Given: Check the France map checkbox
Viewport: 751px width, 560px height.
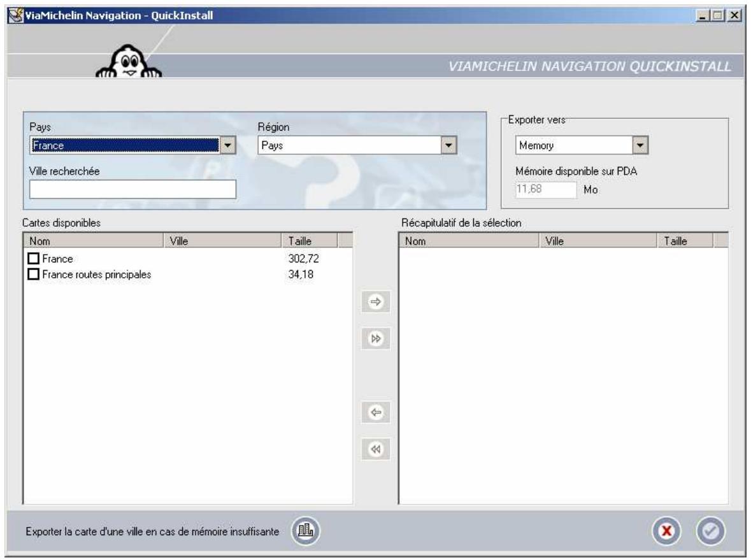Looking at the screenshot, I should point(34,259).
